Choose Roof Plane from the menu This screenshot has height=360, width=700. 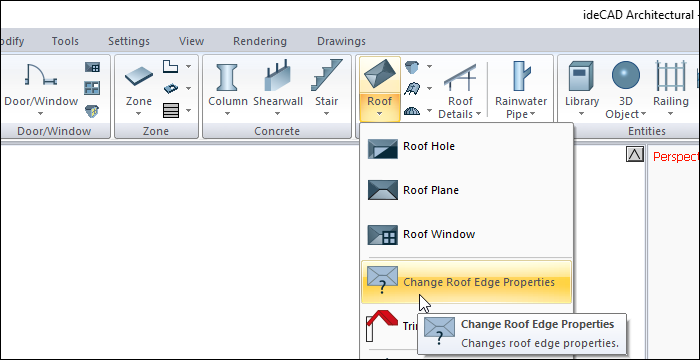431,190
